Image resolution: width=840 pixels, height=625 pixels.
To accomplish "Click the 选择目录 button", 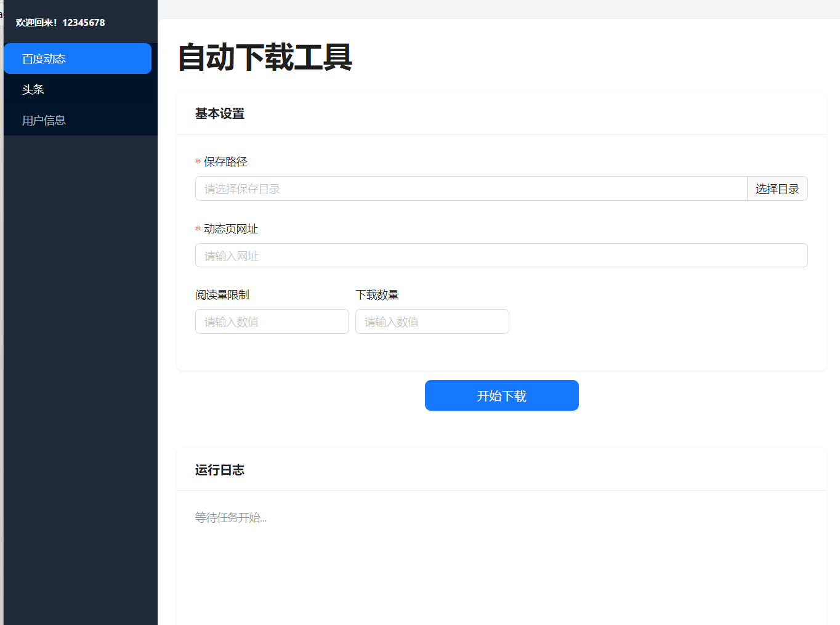I will click(777, 188).
